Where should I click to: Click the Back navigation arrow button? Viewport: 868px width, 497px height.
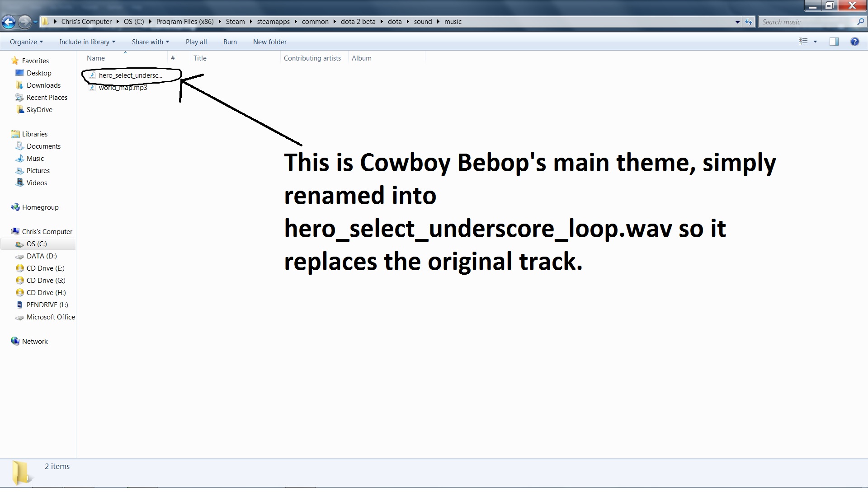point(9,22)
